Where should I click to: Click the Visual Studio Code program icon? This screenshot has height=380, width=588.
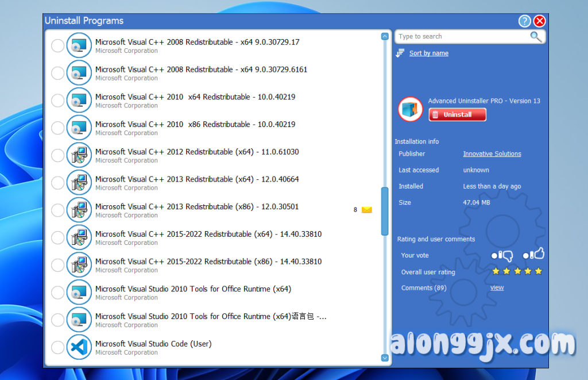pyautogui.click(x=79, y=347)
